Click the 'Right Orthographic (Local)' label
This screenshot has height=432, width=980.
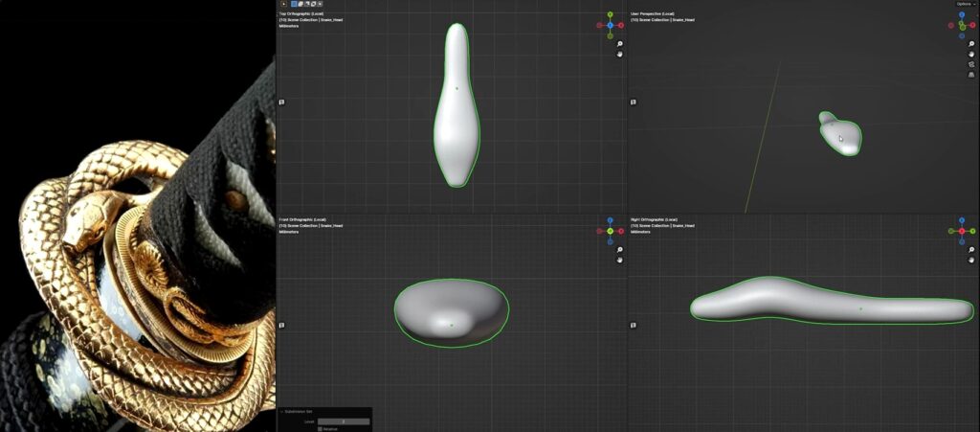click(654, 219)
